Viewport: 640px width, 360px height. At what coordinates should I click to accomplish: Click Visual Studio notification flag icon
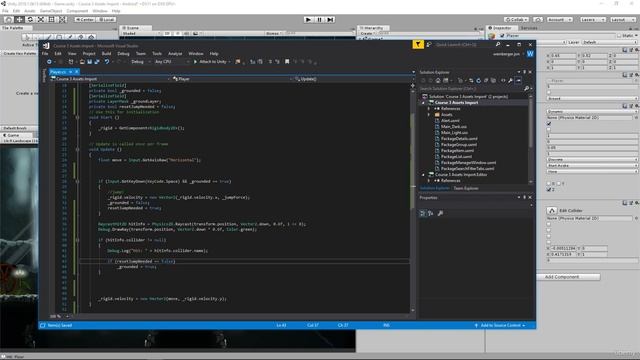point(418,44)
